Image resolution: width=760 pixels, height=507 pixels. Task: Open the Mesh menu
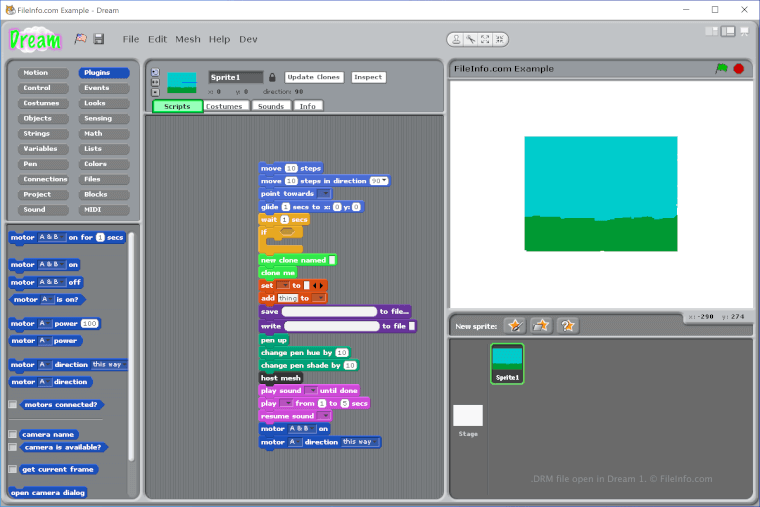coord(187,39)
